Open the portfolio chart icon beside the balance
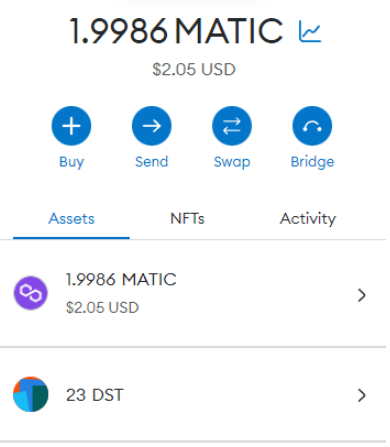Viewport: 390px width, 447px height. (x=310, y=31)
